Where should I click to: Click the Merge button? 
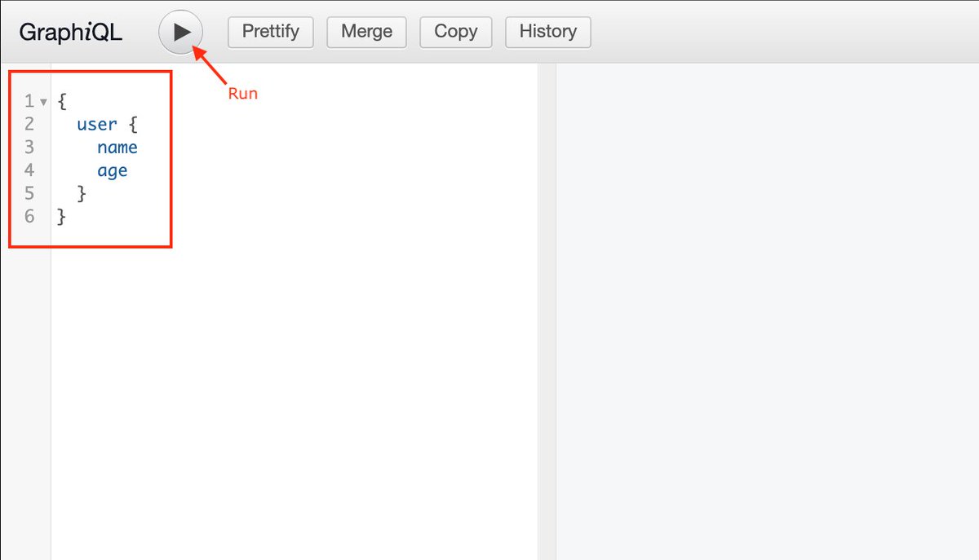point(366,32)
